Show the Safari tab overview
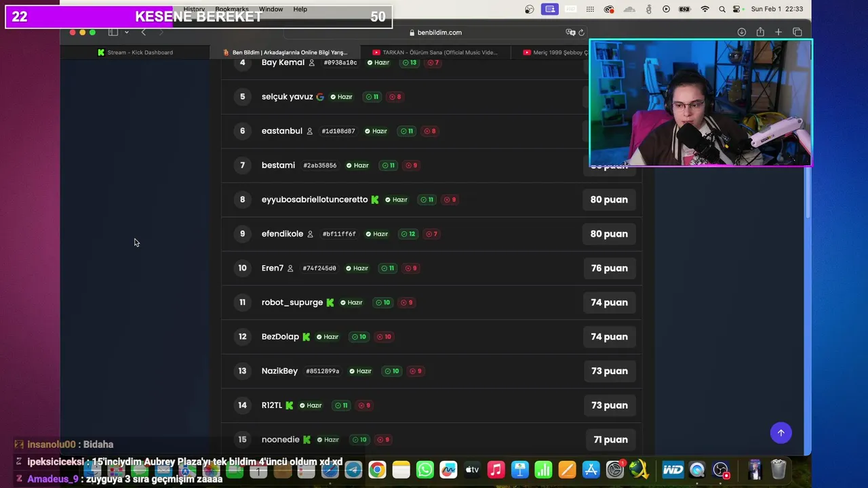The height and width of the screenshot is (488, 868). pyautogui.click(x=797, y=32)
